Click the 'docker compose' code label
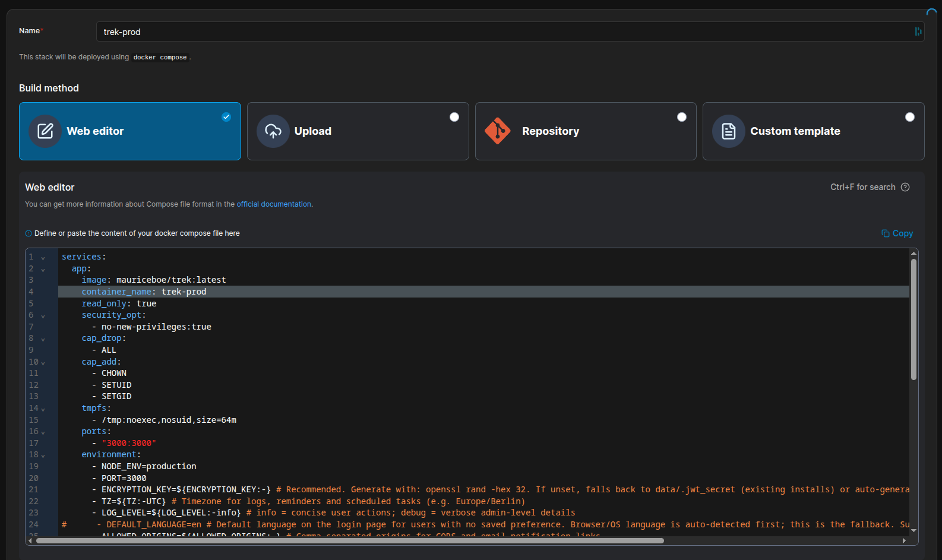 160,58
